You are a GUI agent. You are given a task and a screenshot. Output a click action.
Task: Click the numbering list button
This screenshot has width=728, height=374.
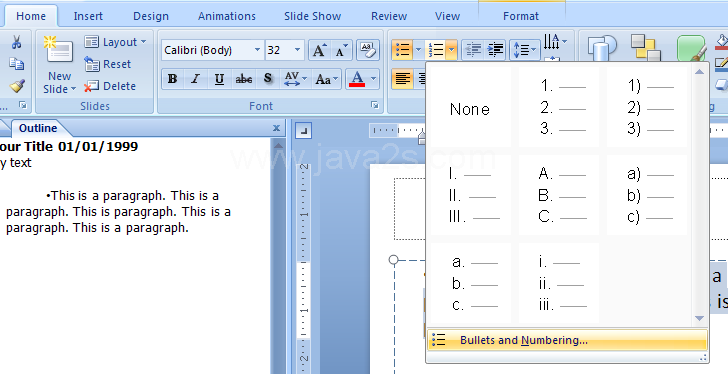[x=436, y=50]
